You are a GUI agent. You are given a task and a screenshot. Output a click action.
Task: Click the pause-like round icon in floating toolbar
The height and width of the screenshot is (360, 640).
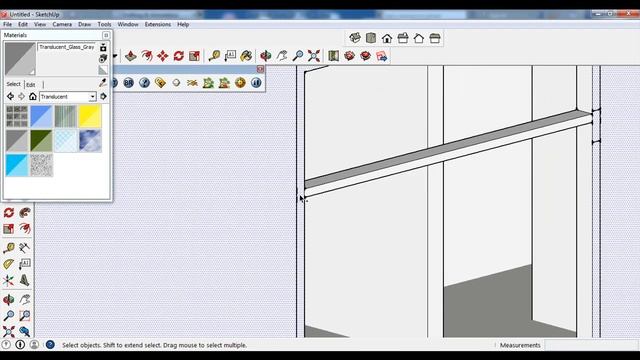tap(256, 83)
